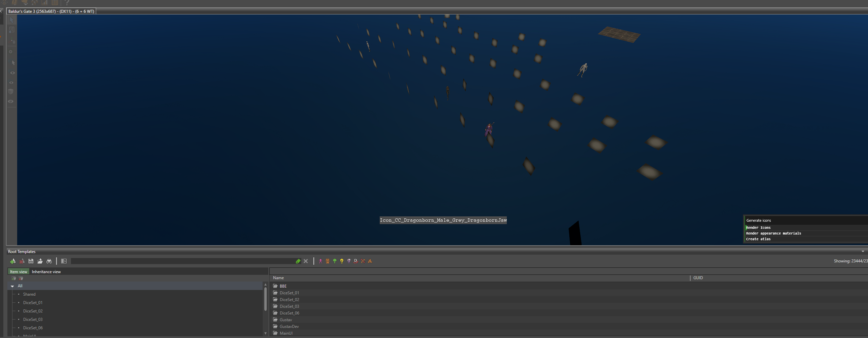Click the tree scrollbar down arrow
868x338 pixels.
266,333
